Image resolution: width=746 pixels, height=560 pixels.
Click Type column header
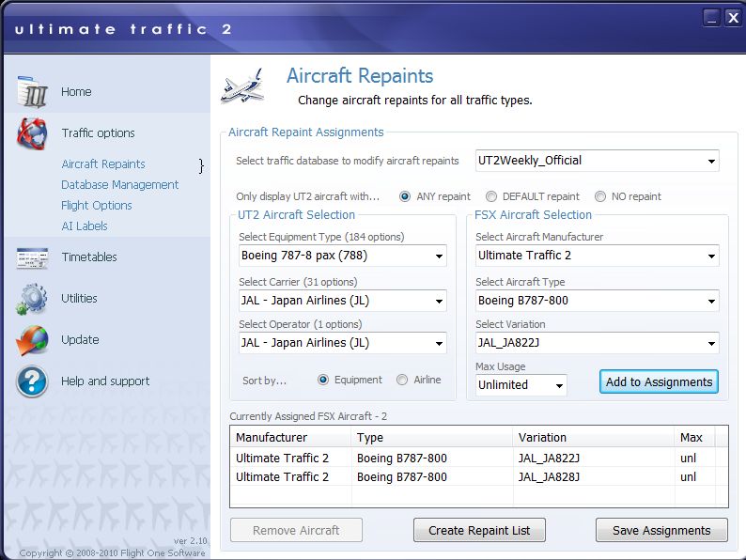point(432,437)
